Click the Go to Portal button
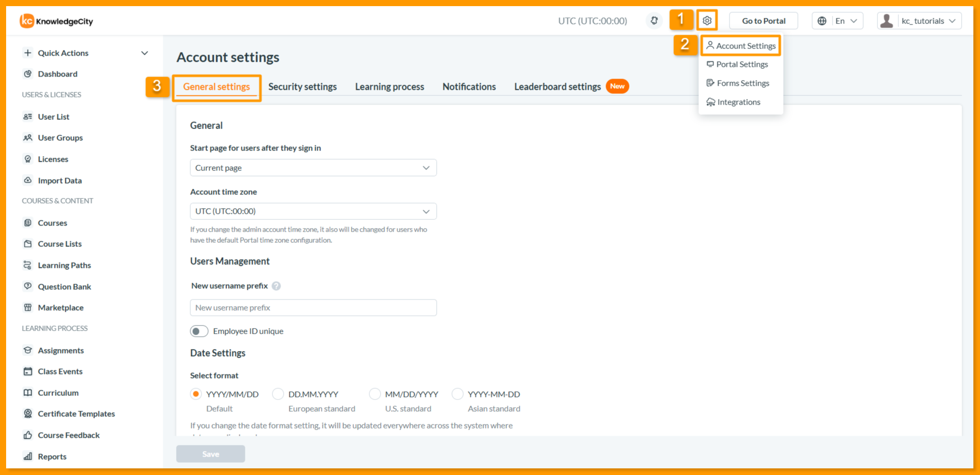The width and height of the screenshot is (980, 475). tap(764, 21)
